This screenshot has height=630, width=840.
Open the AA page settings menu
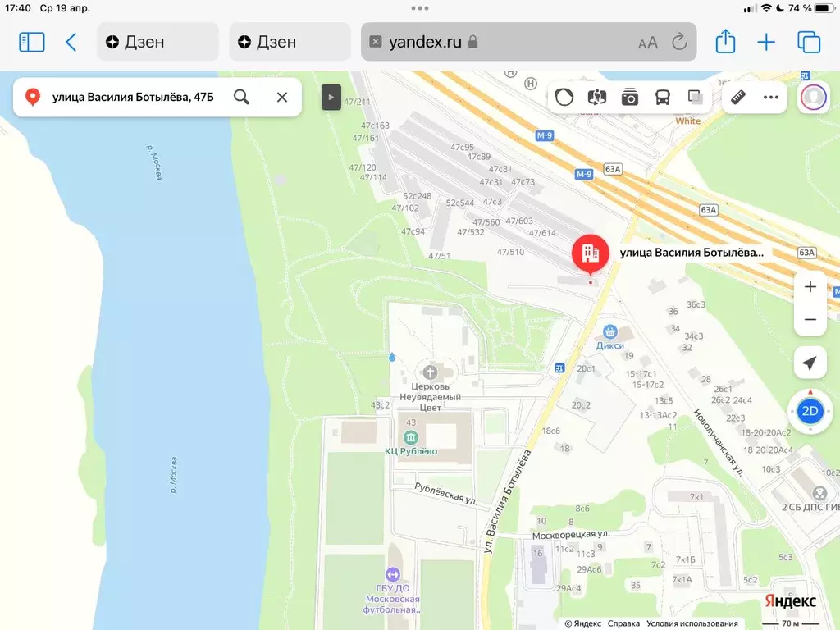coord(648,42)
